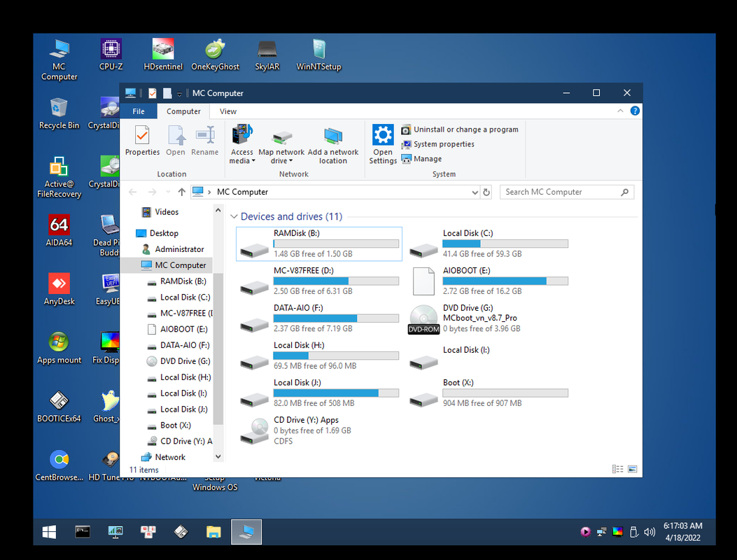
Task: Click the volume speaker tray icon
Action: [649, 532]
